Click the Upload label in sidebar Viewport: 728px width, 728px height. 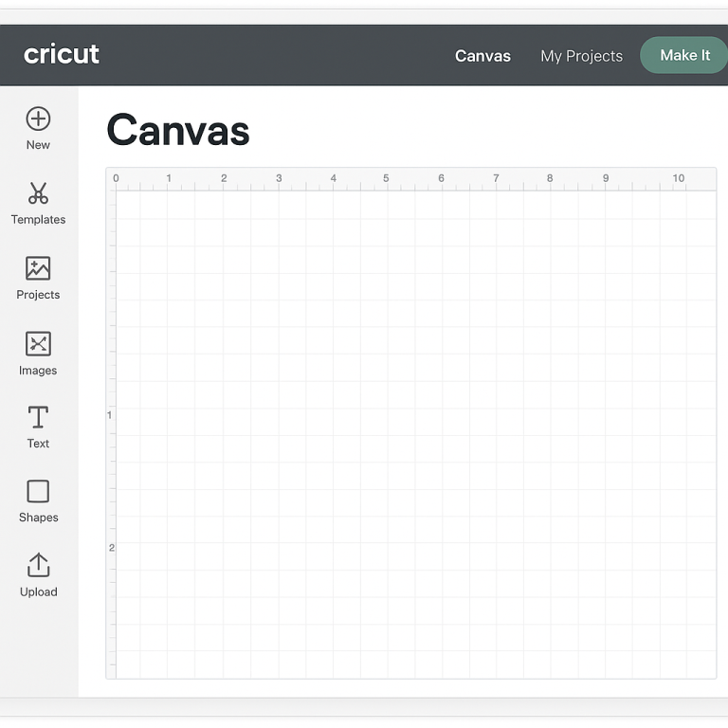(39, 591)
